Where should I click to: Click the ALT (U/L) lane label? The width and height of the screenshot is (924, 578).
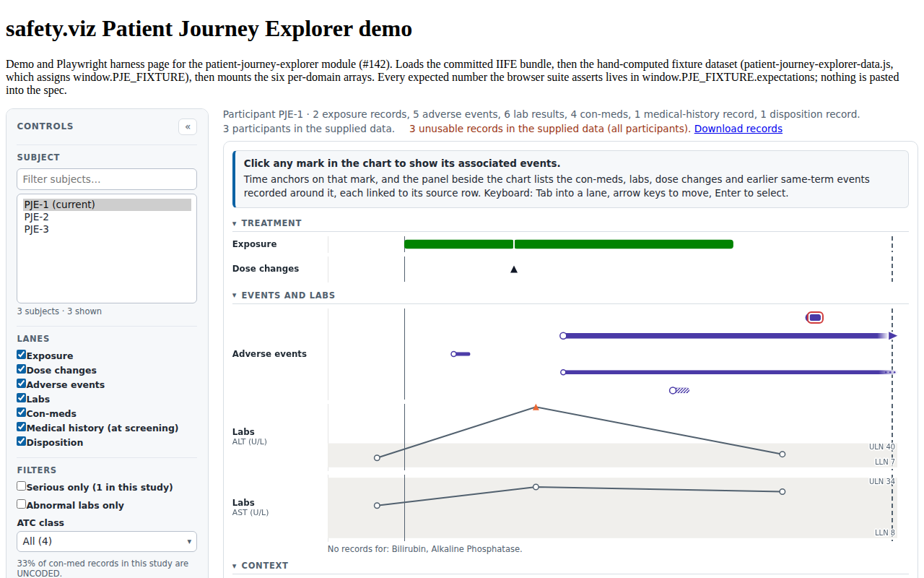pyautogui.click(x=249, y=441)
